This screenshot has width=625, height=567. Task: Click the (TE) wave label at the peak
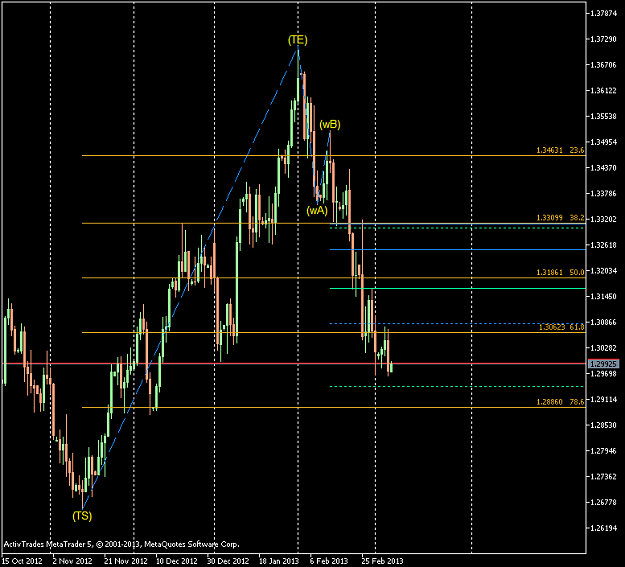[x=298, y=40]
